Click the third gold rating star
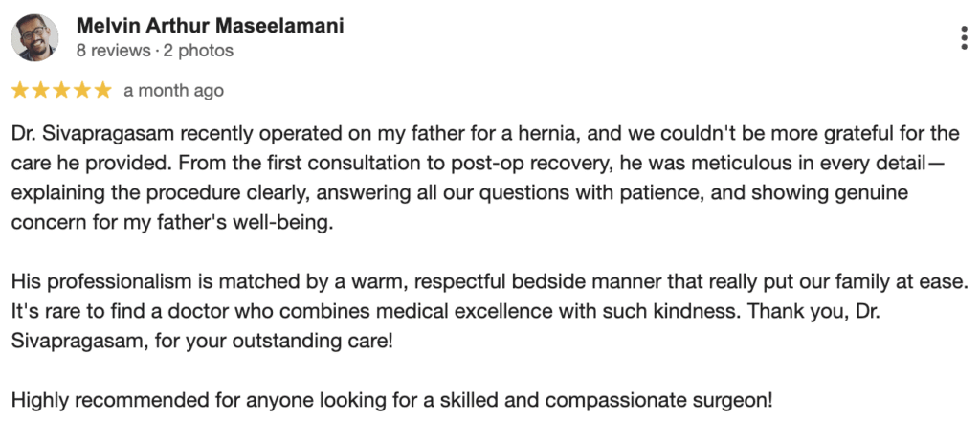Viewport: 980px width, 421px height. tap(61, 91)
